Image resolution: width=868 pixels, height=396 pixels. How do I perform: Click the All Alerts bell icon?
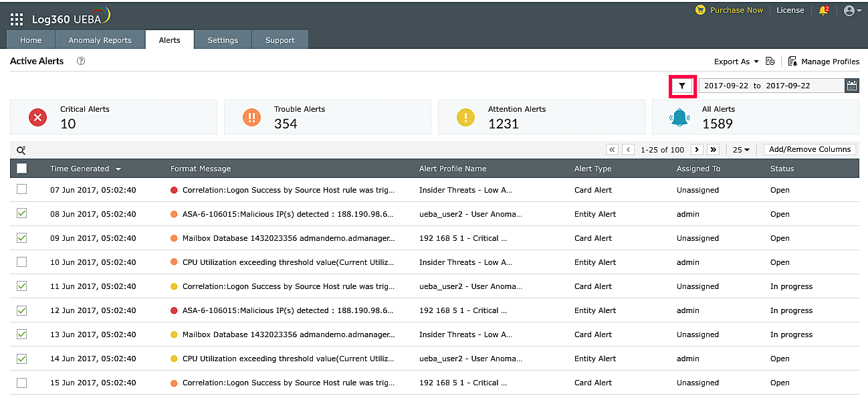680,117
